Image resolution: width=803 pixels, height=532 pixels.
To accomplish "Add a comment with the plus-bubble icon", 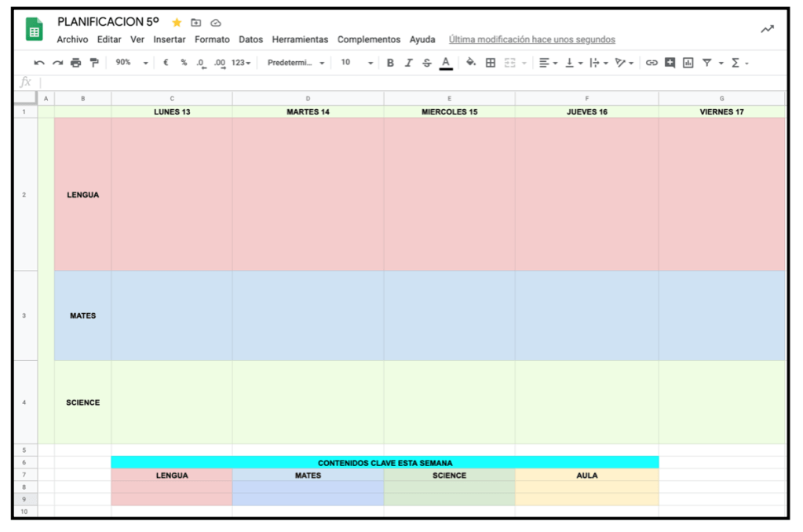I will coord(670,63).
